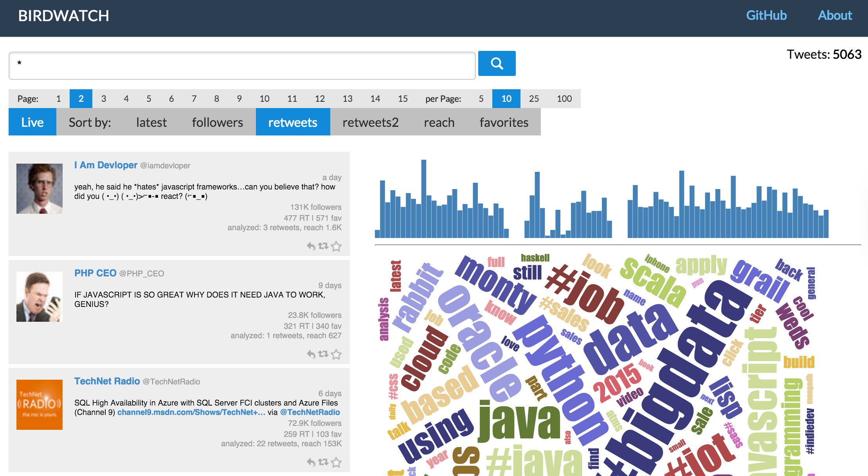This screenshot has height=476, width=868.
Task: Click the magnifier search button
Action: pyautogui.click(x=497, y=63)
